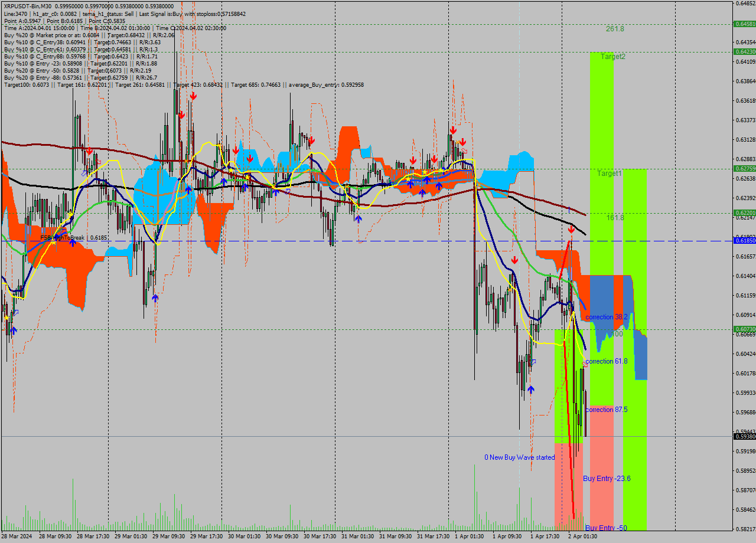Select the '30 Mar 17:30' time label
Screen dimensions: 756x543
(320, 537)
